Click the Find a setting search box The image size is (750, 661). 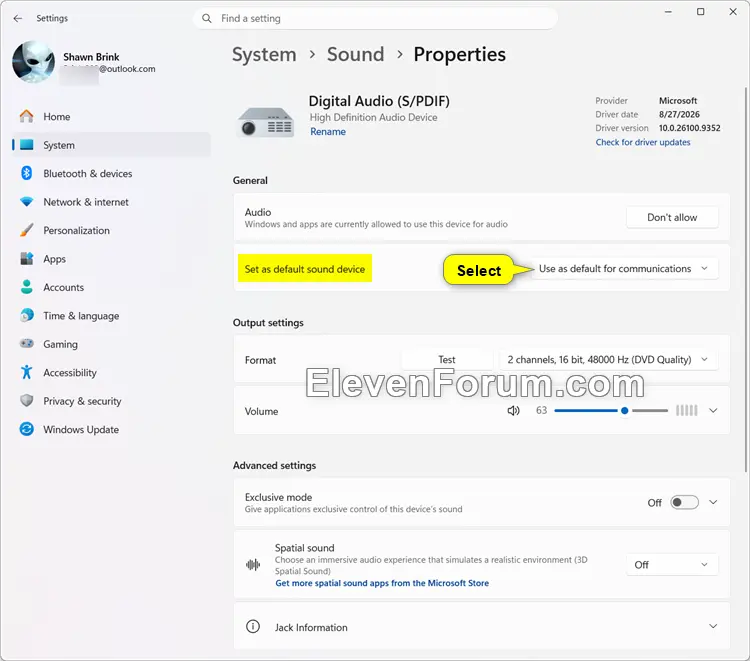(x=375, y=18)
